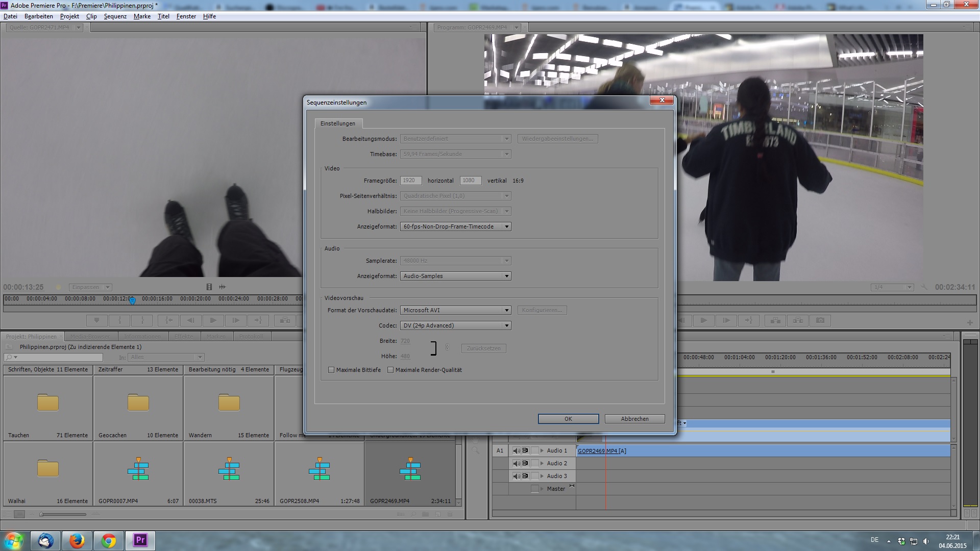Toggle Audio 3 speaker icon

pos(516,476)
